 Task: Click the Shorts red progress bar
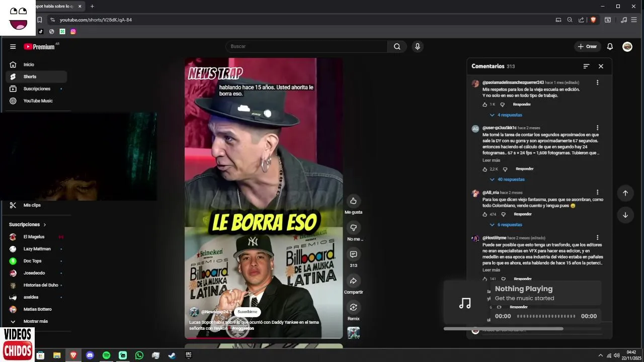(x=264, y=338)
